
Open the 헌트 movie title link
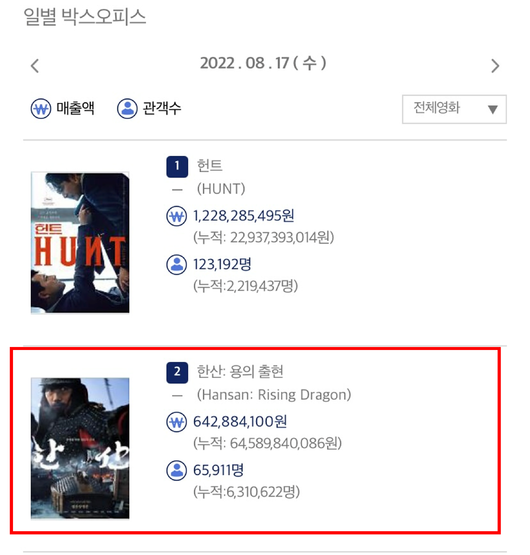coord(210,166)
